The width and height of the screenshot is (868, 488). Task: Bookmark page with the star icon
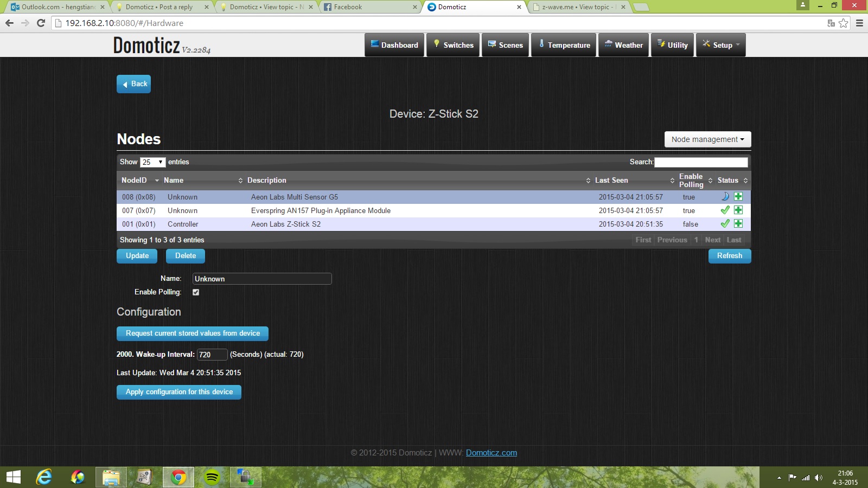[x=844, y=23]
